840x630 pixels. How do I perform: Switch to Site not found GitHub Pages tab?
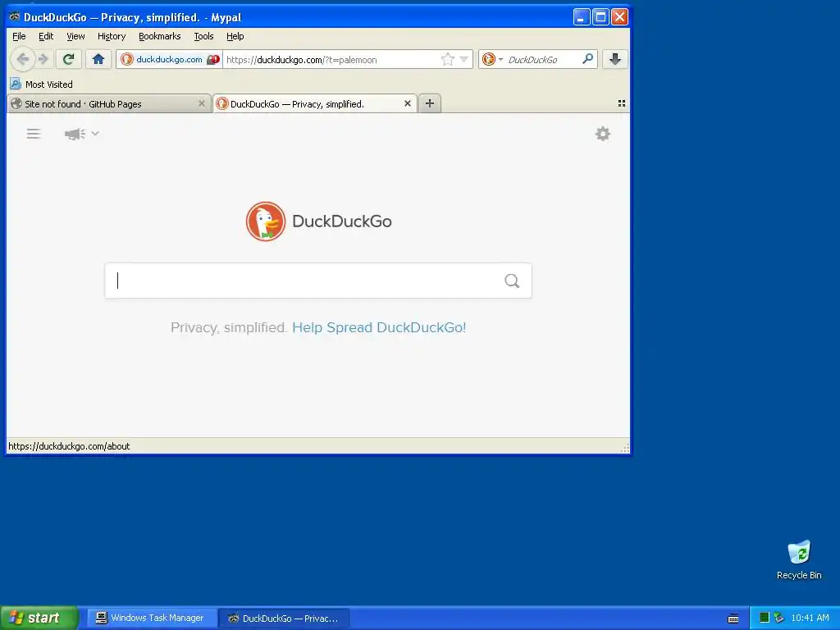coord(109,103)
